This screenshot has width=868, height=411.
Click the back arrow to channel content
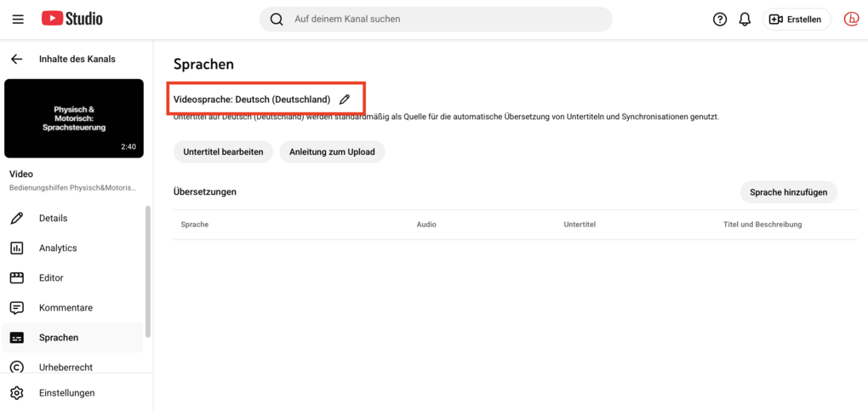(x=16, y=59)
